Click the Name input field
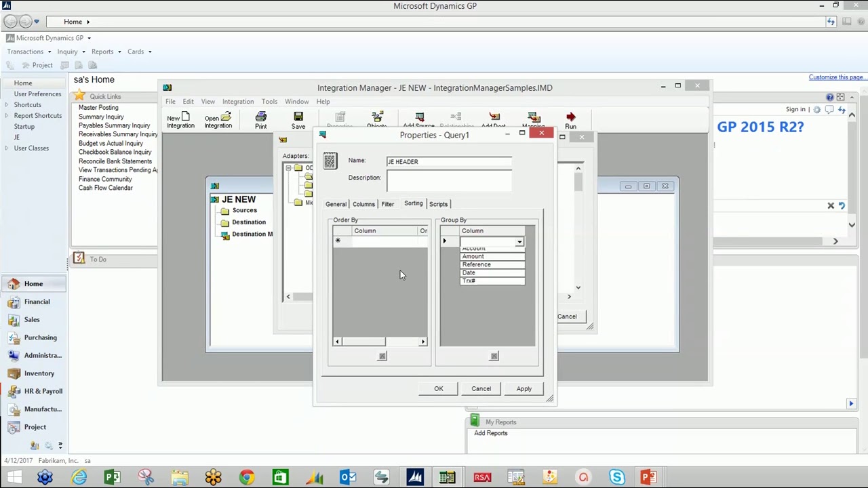This screenshot has width=868, height=488. point(449,161)
